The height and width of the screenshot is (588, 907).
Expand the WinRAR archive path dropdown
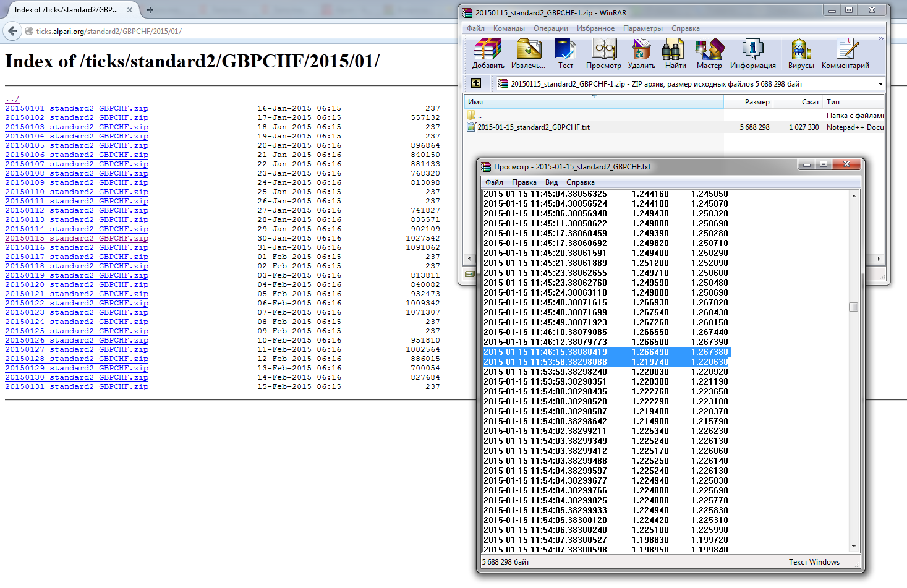[x=880, y=84]
